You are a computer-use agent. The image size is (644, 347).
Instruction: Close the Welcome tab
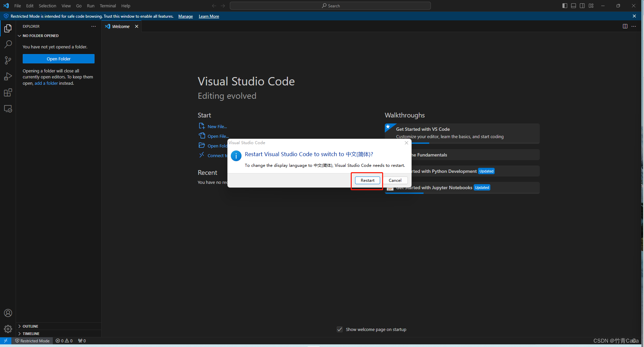137,26
